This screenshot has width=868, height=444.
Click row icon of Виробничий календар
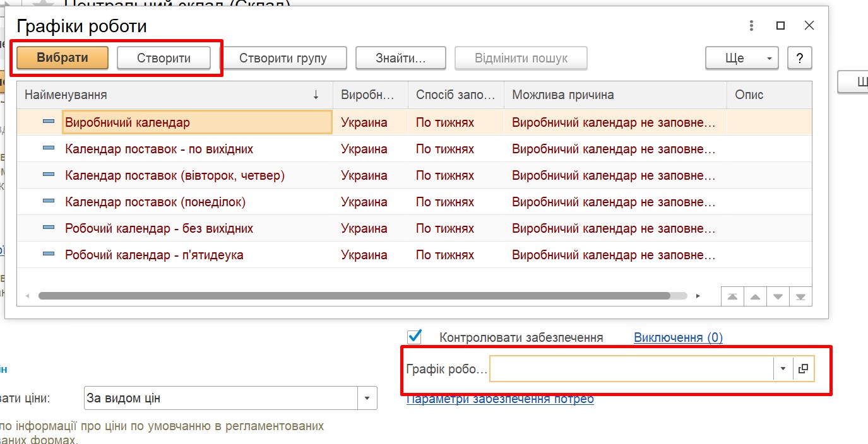(49, 122)
